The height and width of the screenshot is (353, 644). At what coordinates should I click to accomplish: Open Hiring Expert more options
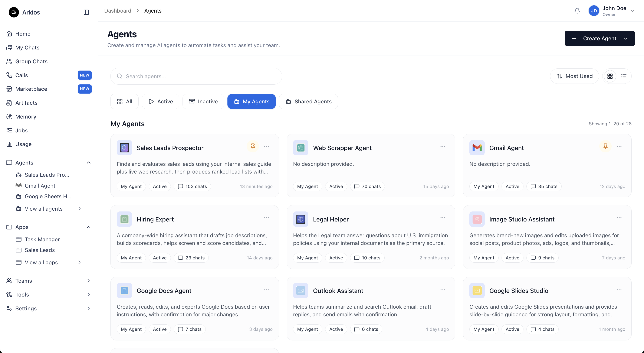click(266, 218)
